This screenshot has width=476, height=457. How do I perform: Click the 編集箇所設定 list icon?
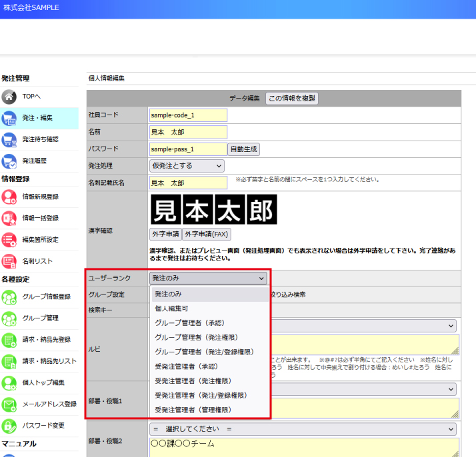[x=9, y=240]
